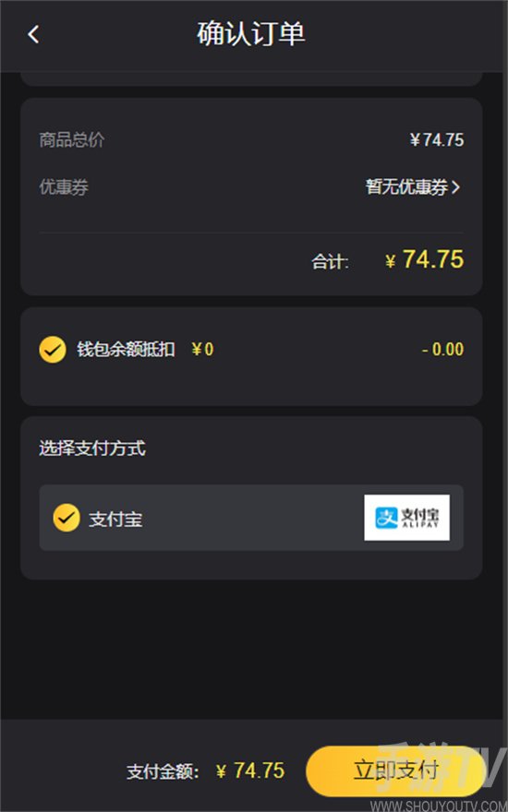Click the 优惠券 label

click(x=64, y=187)
